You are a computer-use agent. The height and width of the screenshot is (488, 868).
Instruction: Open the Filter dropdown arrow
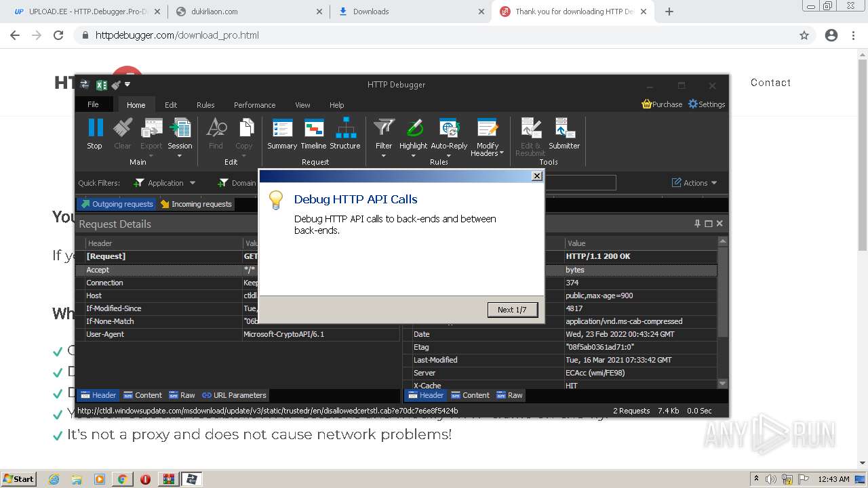384,156
